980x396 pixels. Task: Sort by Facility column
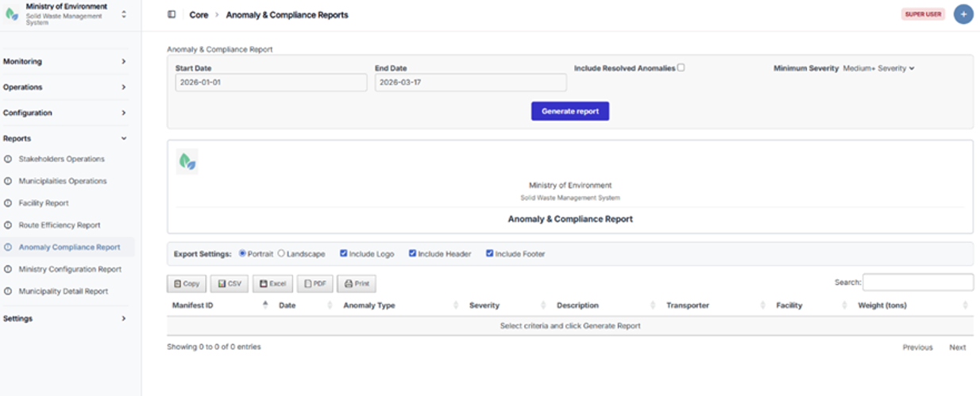tap(811, 306)
